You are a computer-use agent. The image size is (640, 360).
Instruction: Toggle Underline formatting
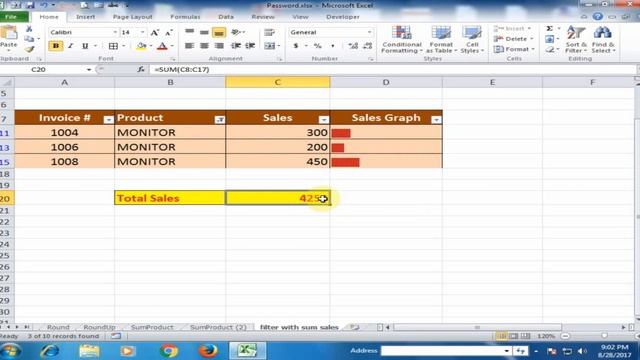tap(85, 46)
